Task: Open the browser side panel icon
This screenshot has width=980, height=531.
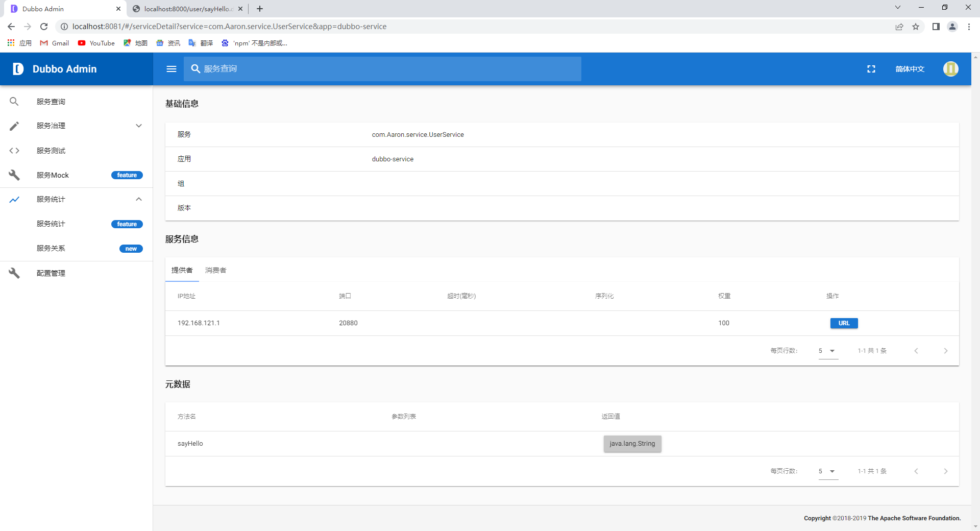Action: [936, 27]
